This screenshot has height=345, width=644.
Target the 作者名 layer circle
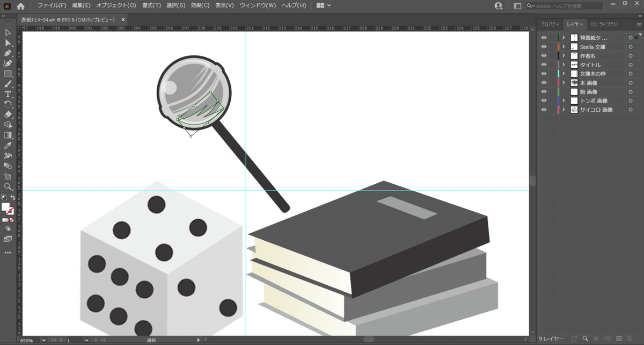point(631,56)
